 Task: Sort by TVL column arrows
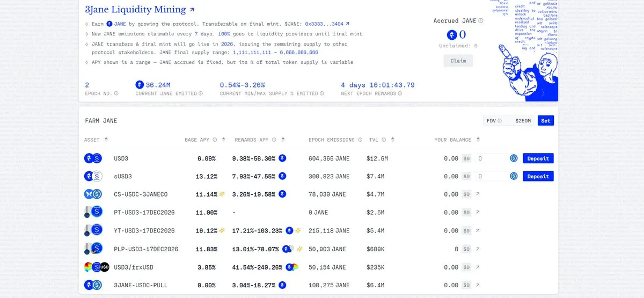pos(393,140)
